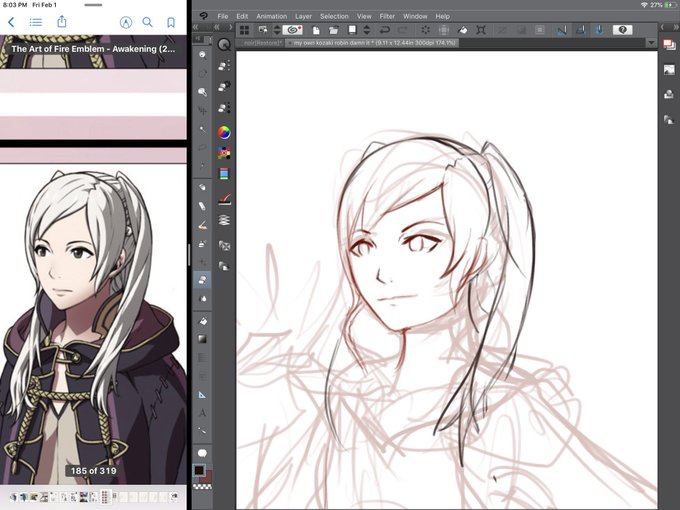Clear layer with the sparkle delete icon
This screenshot has height=510, width=680.
tap(425, 30)
